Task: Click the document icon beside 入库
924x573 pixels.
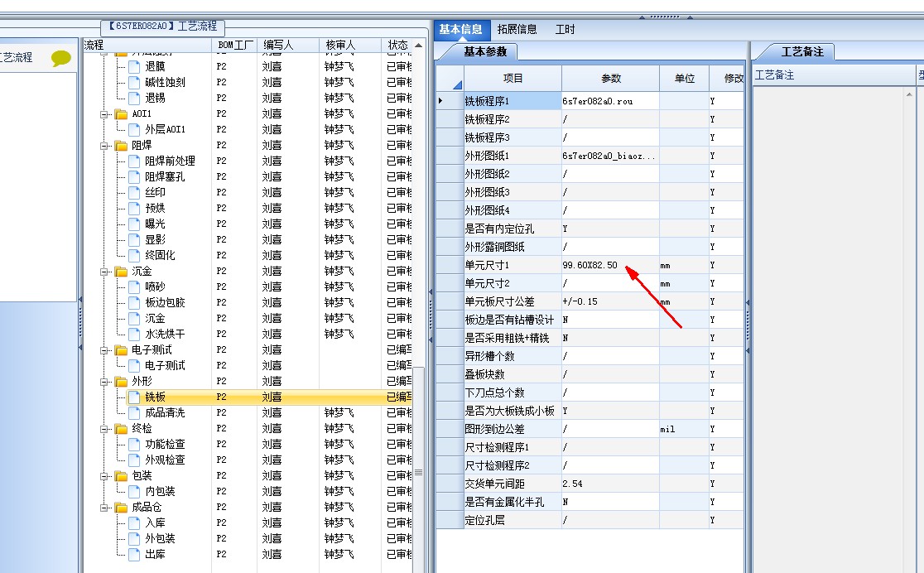Action: click(x=134, y=522)
